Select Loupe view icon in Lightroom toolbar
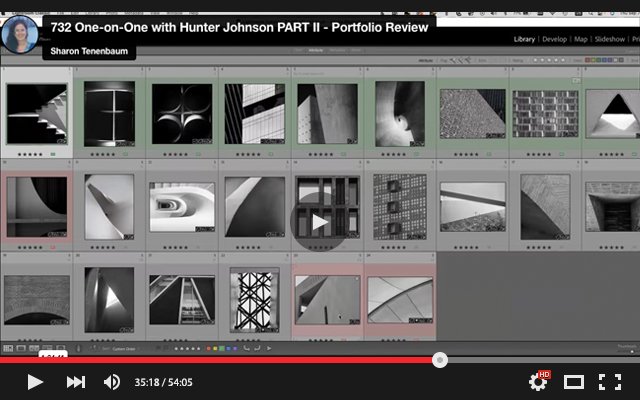The image size is (640, 400). coord(21,348)
